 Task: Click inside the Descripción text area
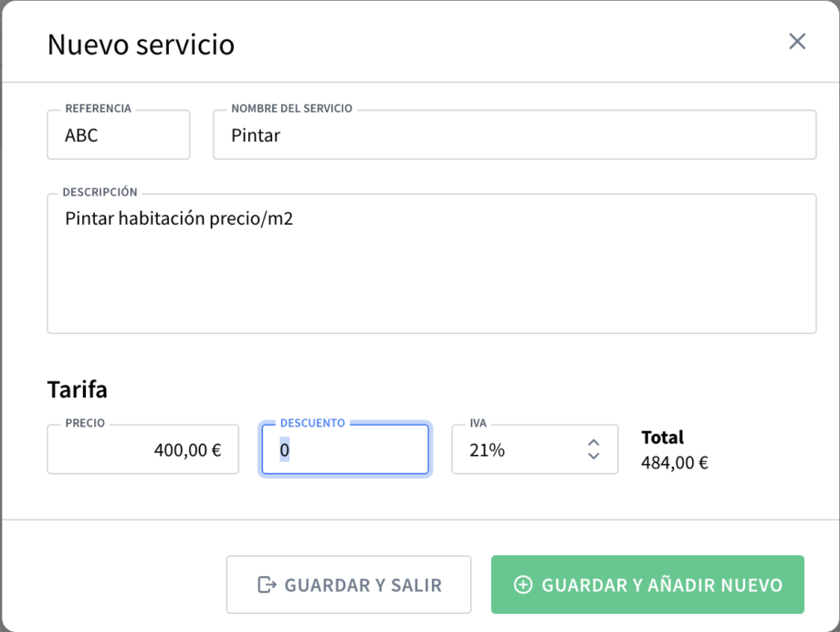[431, 269]
